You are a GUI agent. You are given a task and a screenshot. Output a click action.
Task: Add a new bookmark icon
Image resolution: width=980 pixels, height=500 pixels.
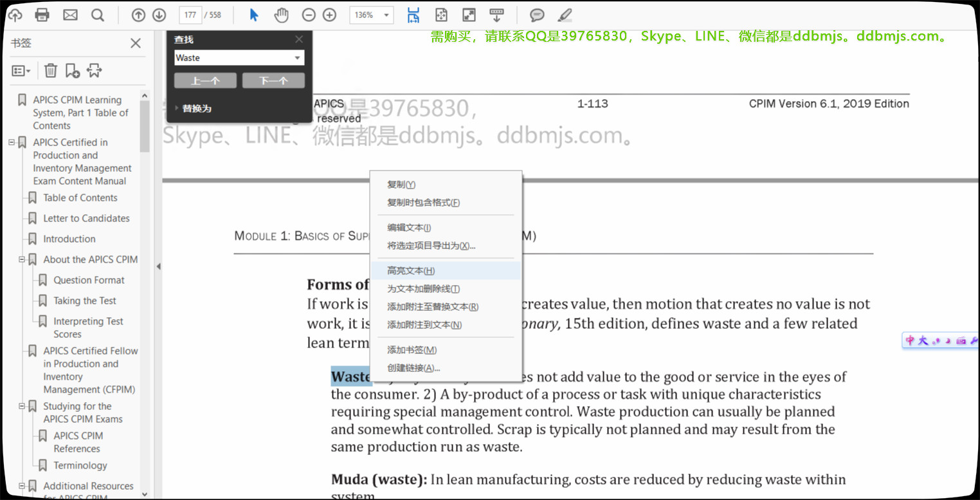click(73, 70)
